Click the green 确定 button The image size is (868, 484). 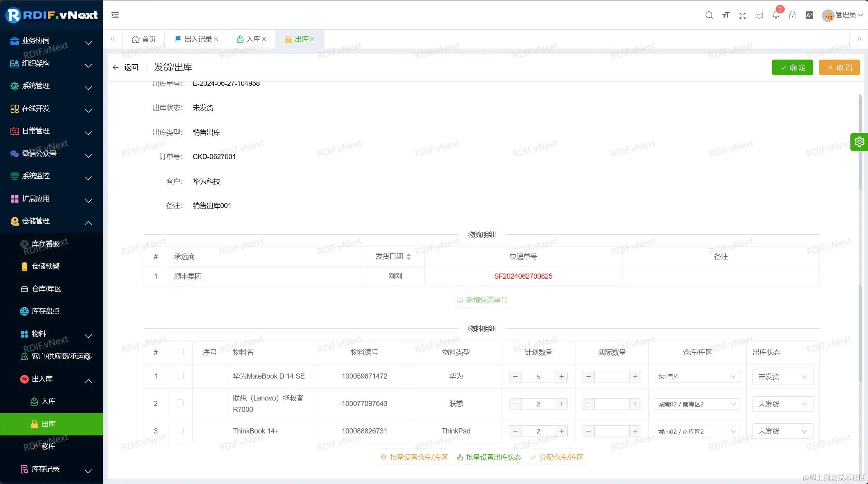(x=792, y=67)
